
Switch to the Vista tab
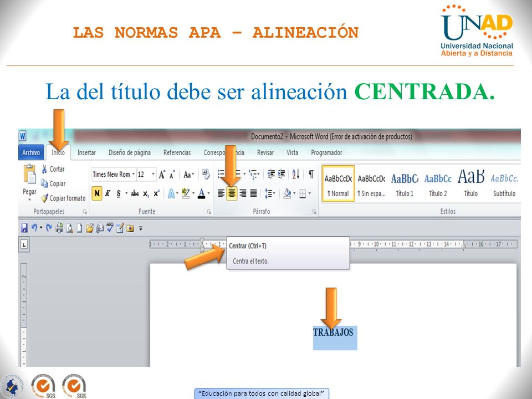pyautogui.click(x=292, y=152)
